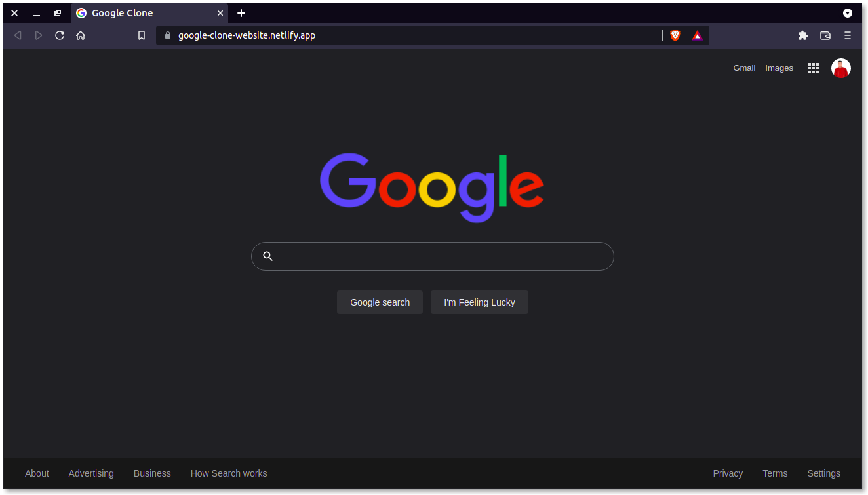Restore the browser window size

58,13
